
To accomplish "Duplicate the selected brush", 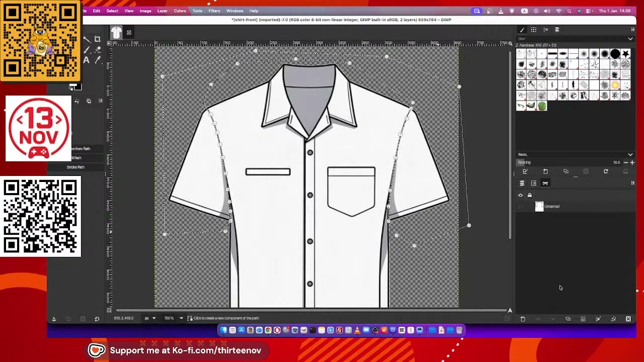I will point(566,171).
